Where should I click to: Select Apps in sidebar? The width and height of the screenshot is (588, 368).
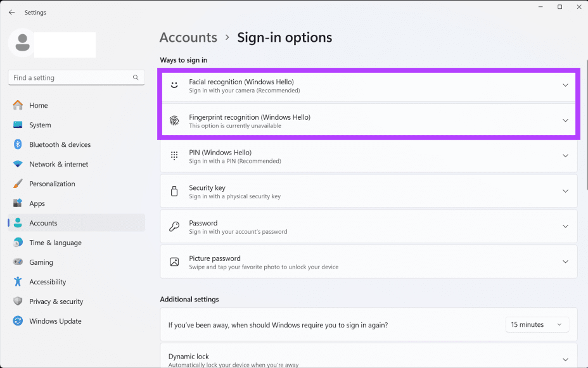click(76, 203)
